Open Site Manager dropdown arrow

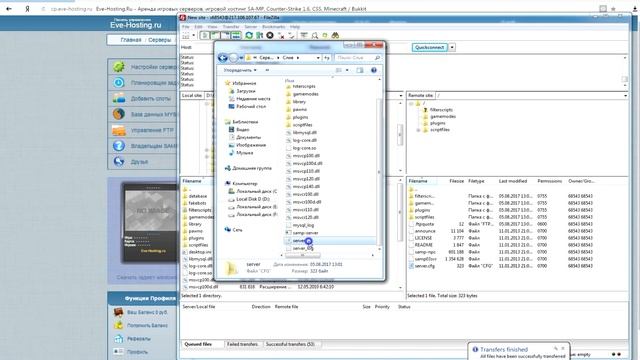[193, 36]
